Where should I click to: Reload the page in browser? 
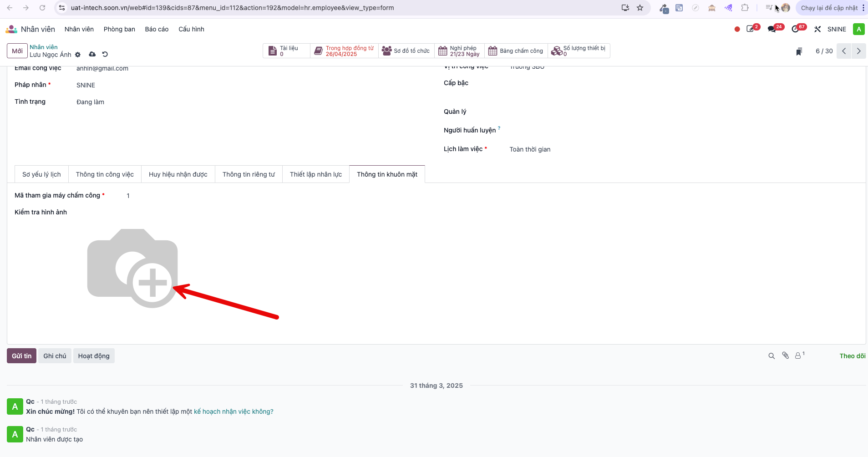tap(42, 8)
